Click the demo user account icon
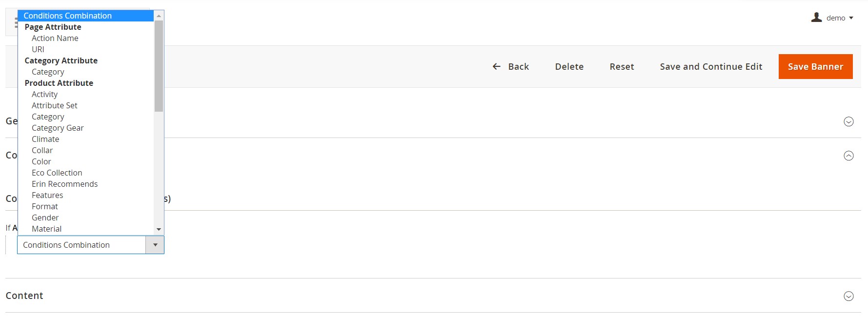The image size is (868, 317). tap(816, 18)
